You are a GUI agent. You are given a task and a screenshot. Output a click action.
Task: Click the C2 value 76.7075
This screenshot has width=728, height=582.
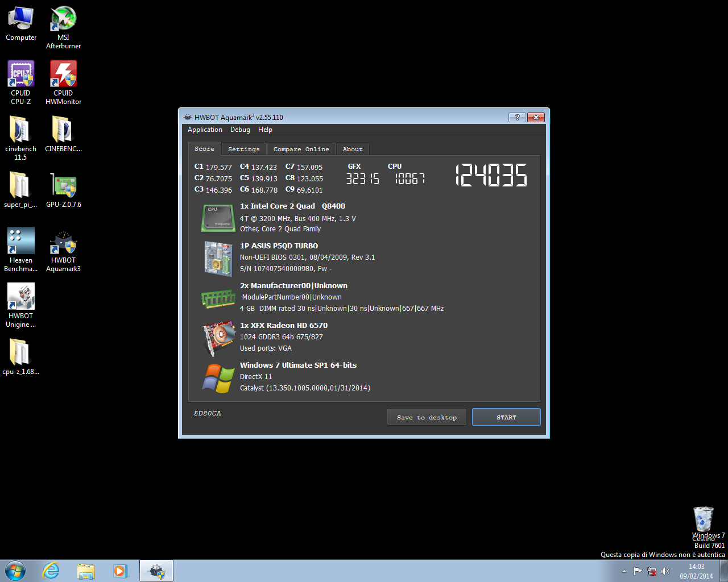tap(219, 178)
